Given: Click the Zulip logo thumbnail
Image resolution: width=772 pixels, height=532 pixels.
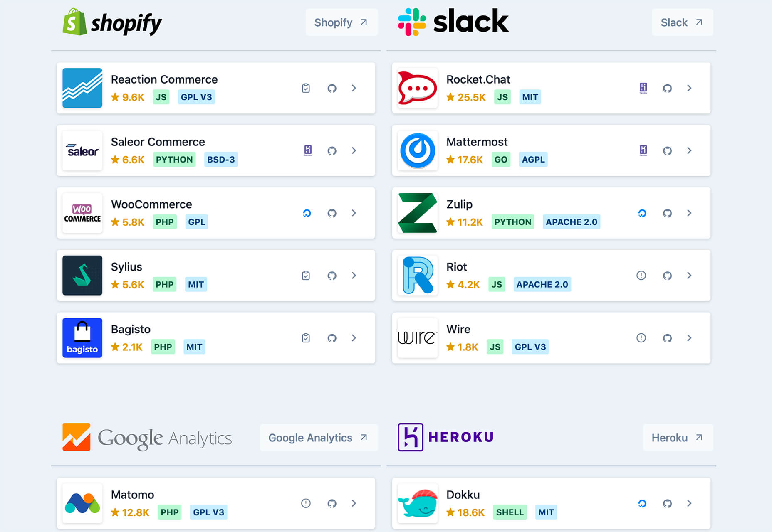Looking at the screenshot, I should tap(418, 213).
